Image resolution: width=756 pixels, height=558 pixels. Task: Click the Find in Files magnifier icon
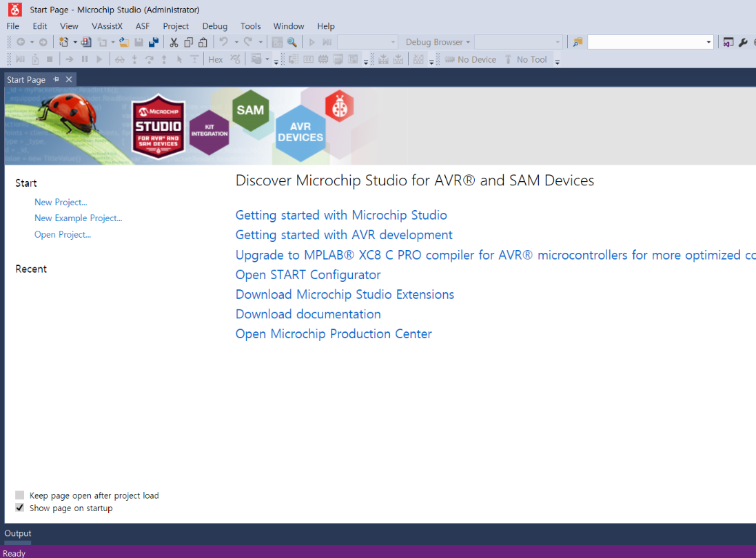coord(292,42)
